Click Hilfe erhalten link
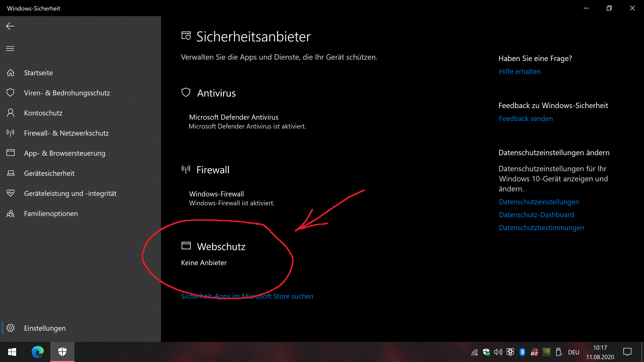The image size is (644, 362). pyautogui.click(x=520, y=71)
